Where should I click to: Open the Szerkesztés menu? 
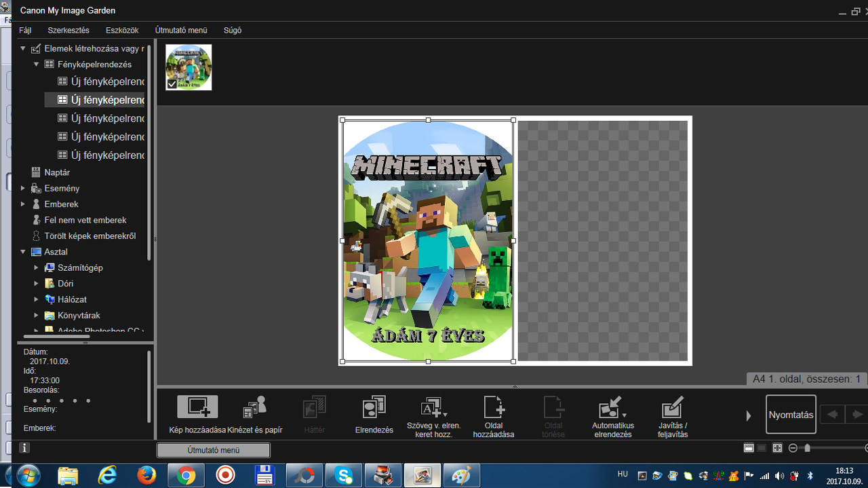[68, 30]
